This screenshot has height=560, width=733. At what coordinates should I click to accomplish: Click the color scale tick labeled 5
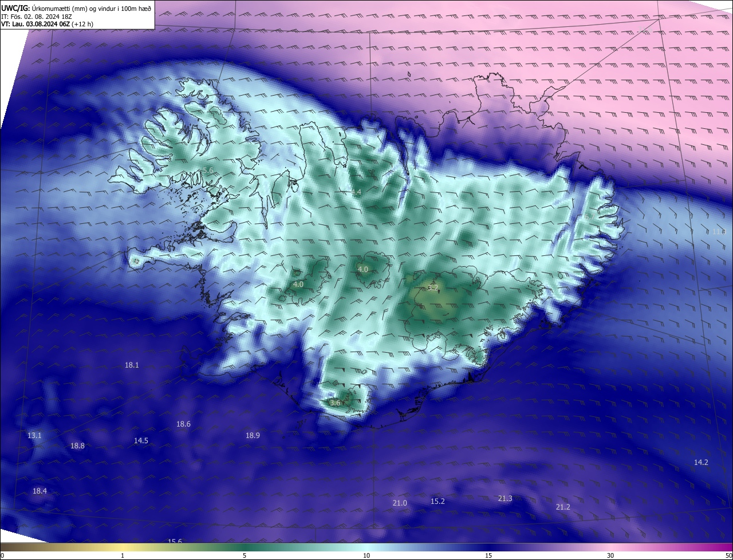point(245,555)
